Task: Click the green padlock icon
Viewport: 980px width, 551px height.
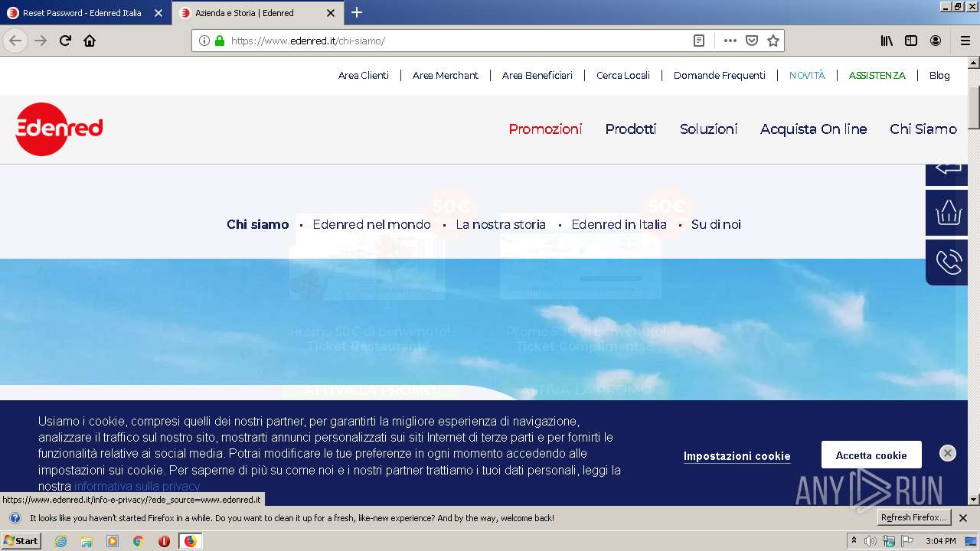Action: tap(220, 41)
